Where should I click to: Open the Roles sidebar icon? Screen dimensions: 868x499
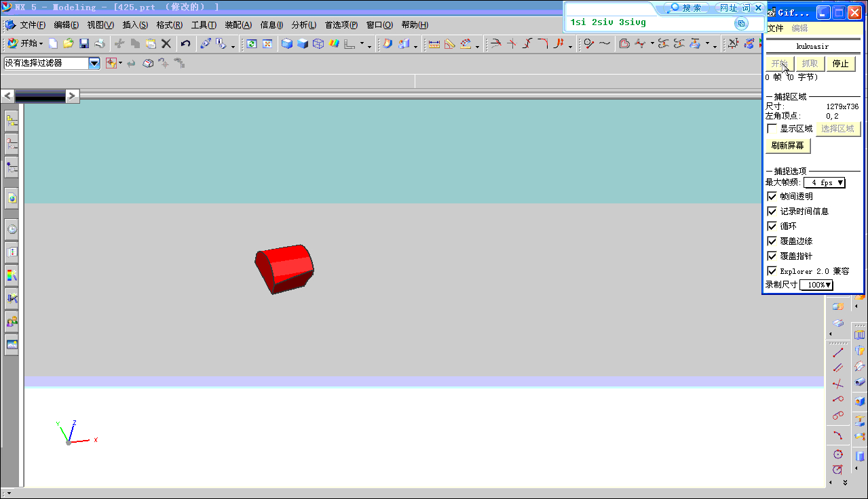12,321
